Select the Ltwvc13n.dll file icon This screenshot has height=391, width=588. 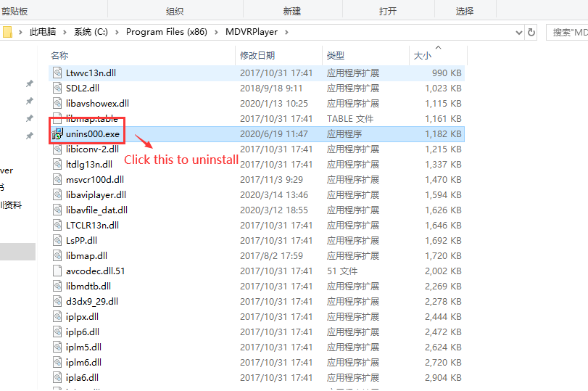(x=58, y=73)
